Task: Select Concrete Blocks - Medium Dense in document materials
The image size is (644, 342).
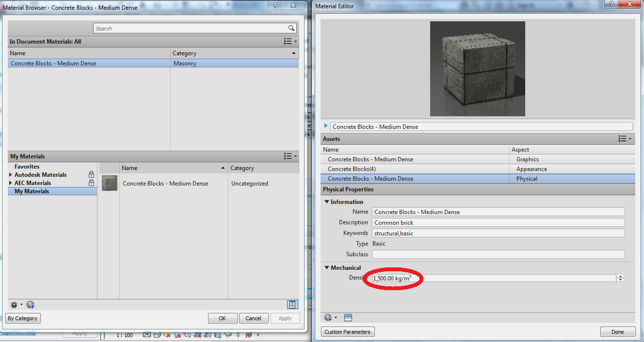Action: [x=153, y=63]
